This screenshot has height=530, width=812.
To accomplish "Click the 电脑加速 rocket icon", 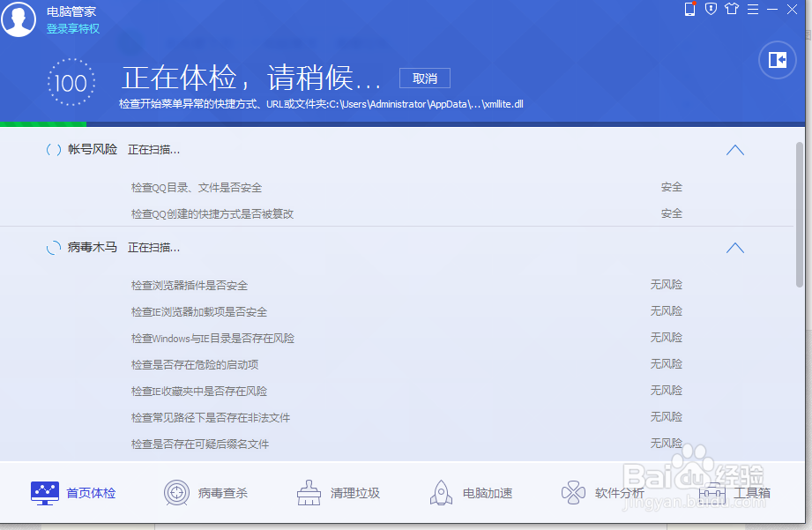I will pos(441,493).
